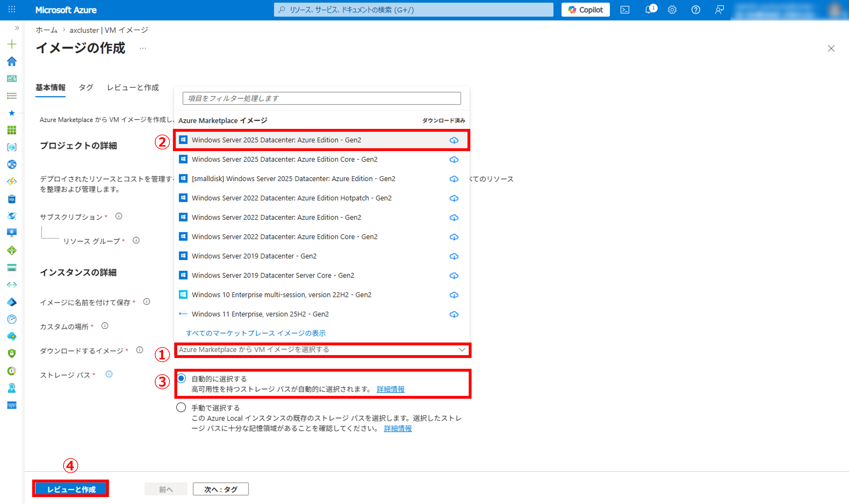Open portal settings gear icon
Viewport: 849px width, 504px height.
click(x=672, y=10)
